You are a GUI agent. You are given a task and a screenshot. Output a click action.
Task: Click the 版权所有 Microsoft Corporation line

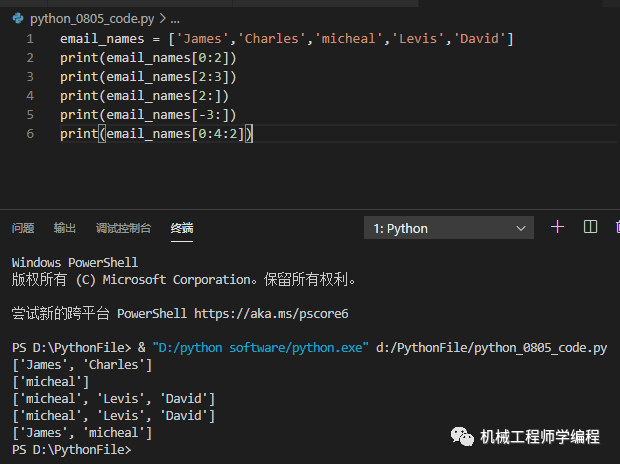[x=184, y=280]
